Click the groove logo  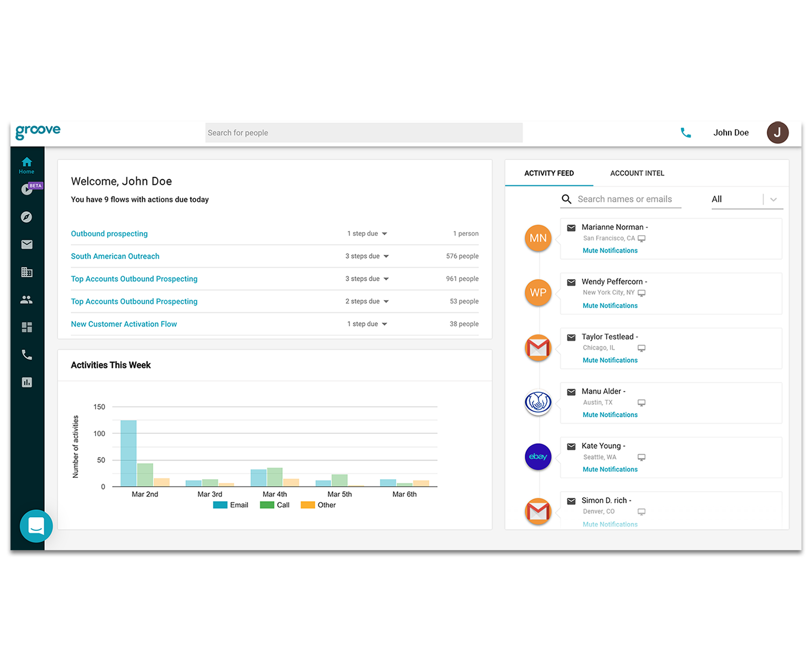click(x=38, y=132)
